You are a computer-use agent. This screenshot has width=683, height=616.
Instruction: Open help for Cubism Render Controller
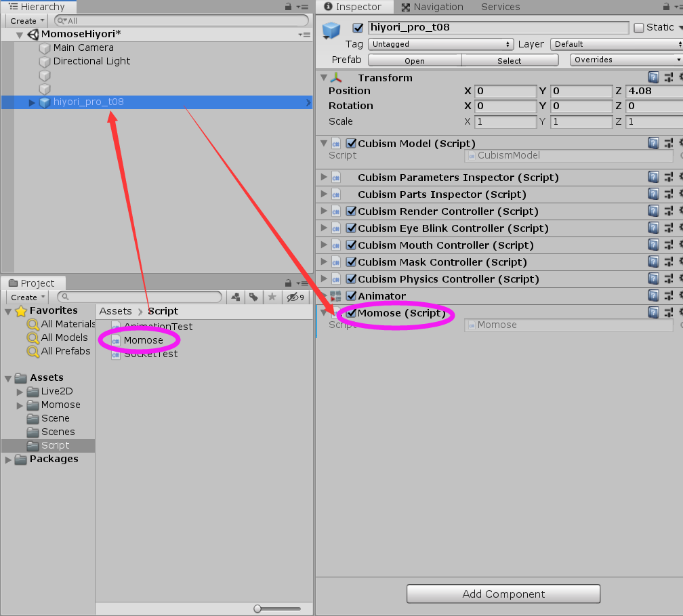[653, 211]
